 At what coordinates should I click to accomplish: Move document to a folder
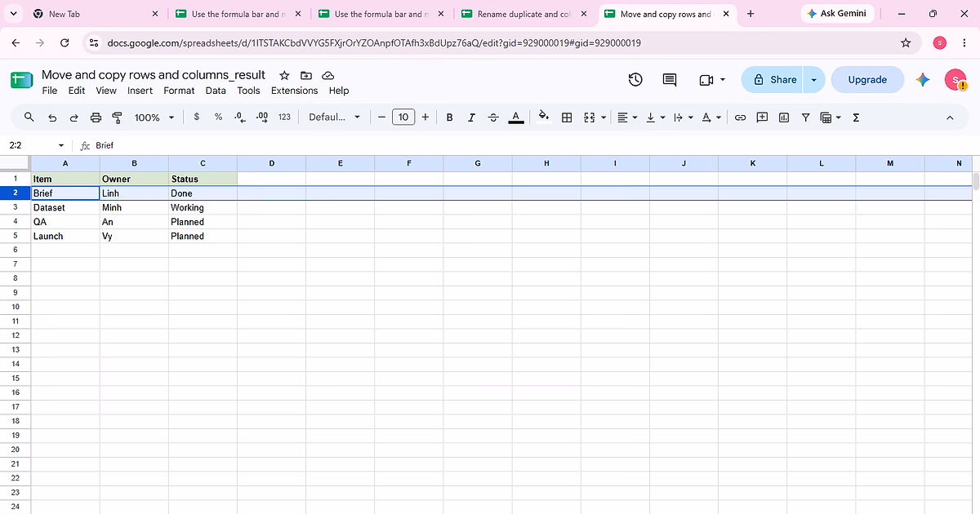pyautogui.click(x=306, y=74)
